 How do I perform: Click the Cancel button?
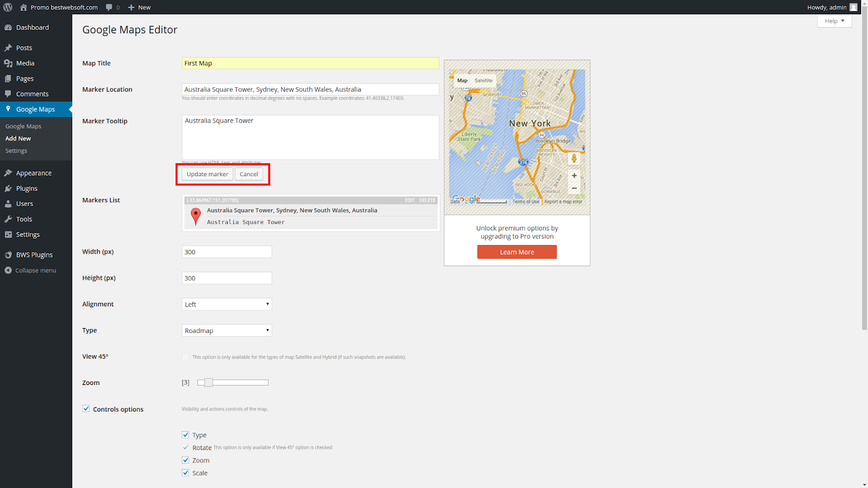click(249, 174)
